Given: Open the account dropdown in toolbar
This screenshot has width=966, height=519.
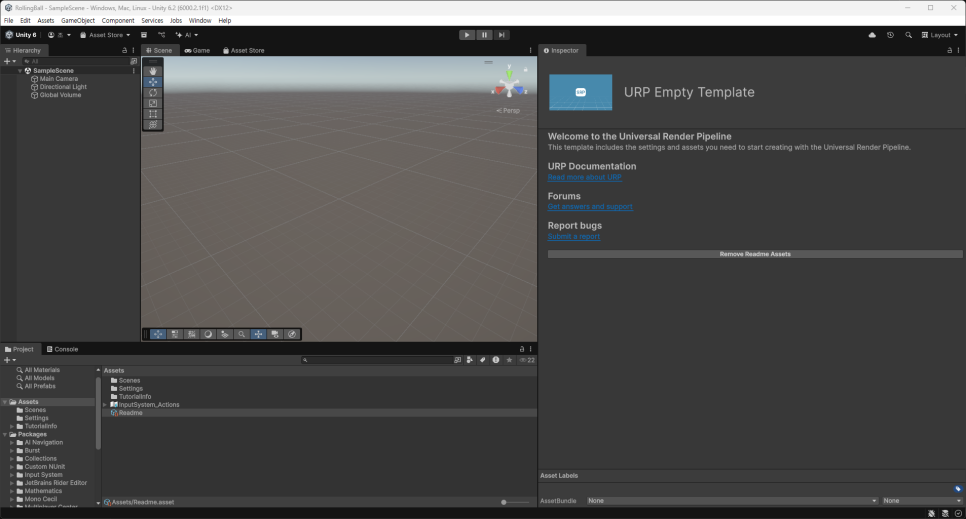Looking at the screenshot, I should pos(59,35).
